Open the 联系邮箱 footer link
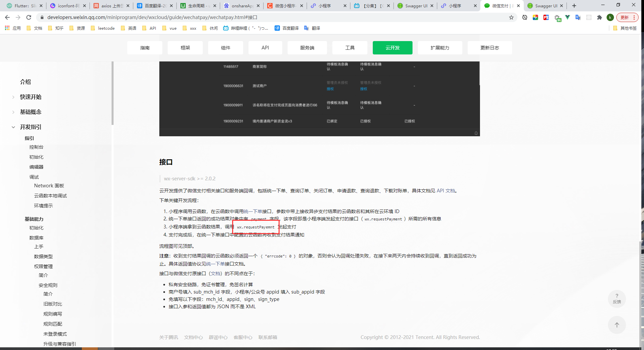This screenshot has width=644, height=350. pos(268,337)
